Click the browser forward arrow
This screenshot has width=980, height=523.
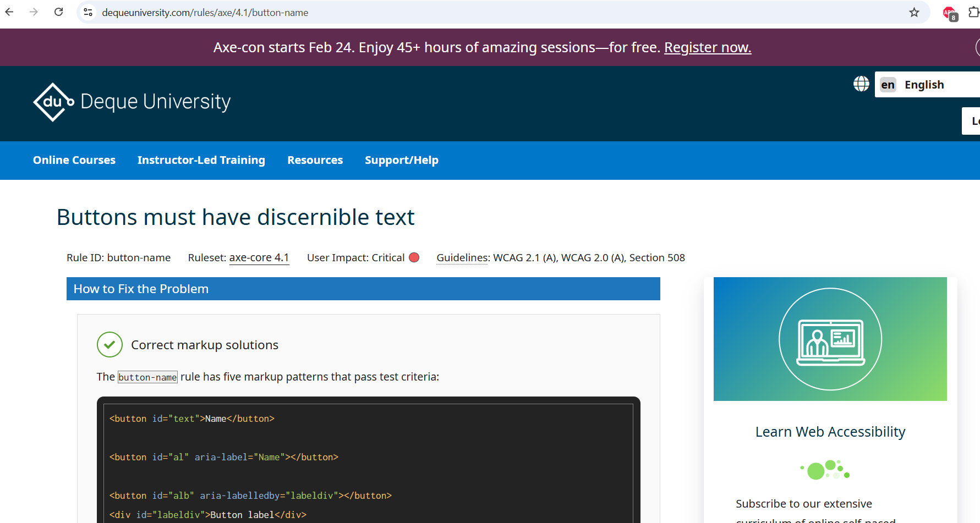coord(34,12)
